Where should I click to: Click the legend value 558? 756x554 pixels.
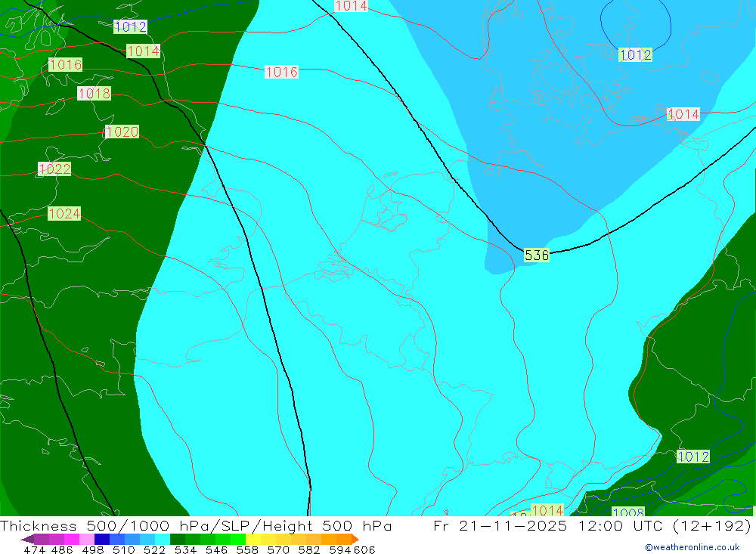coord(247,549)
